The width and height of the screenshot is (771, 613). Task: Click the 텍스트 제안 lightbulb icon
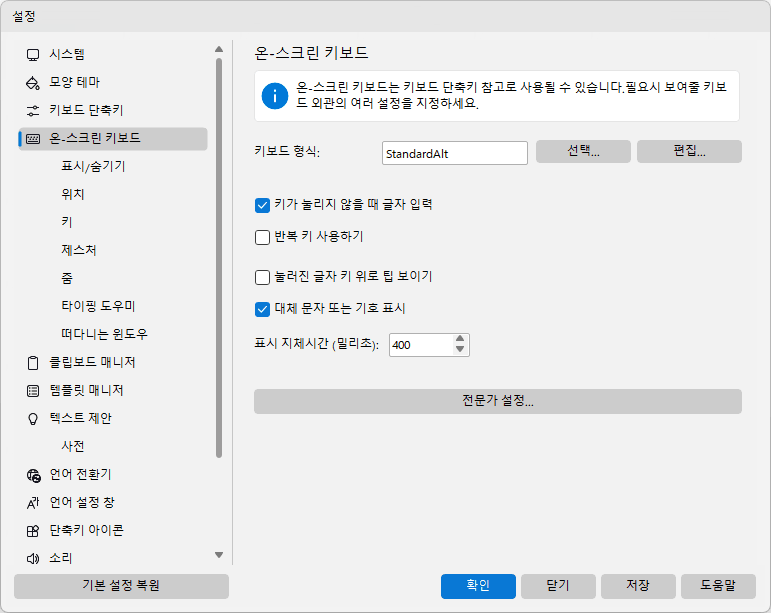point(33,419)
